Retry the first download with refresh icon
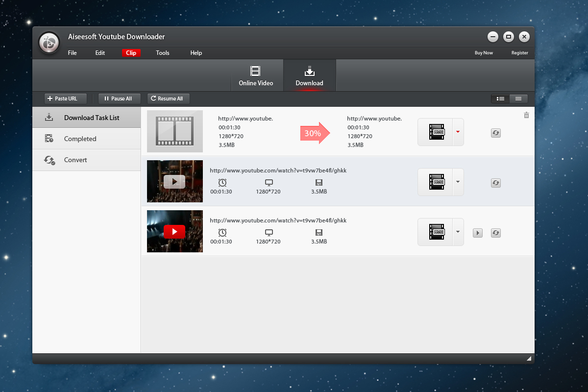Screen dimensions: 588x392 tap(495, 133)
